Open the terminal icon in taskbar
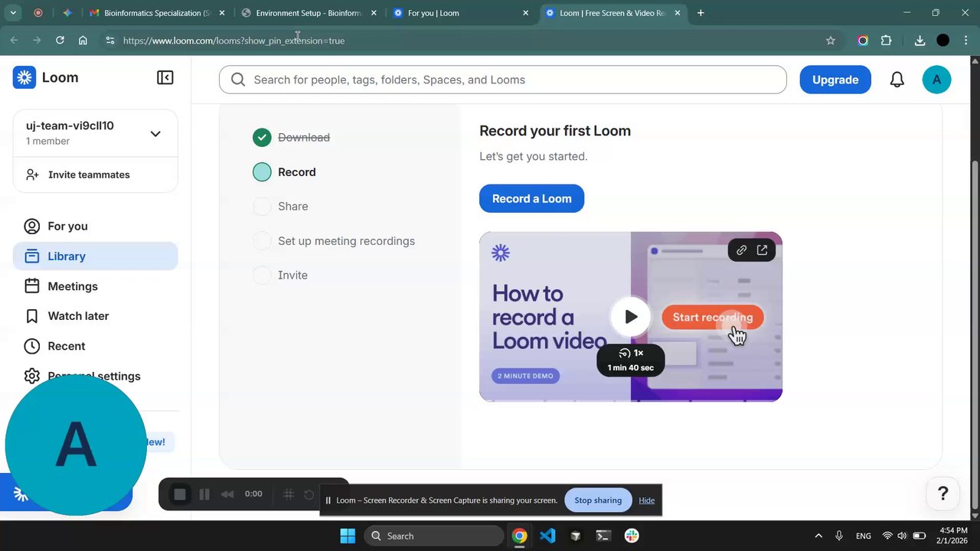Screen dimensions: 980x551 603,536
